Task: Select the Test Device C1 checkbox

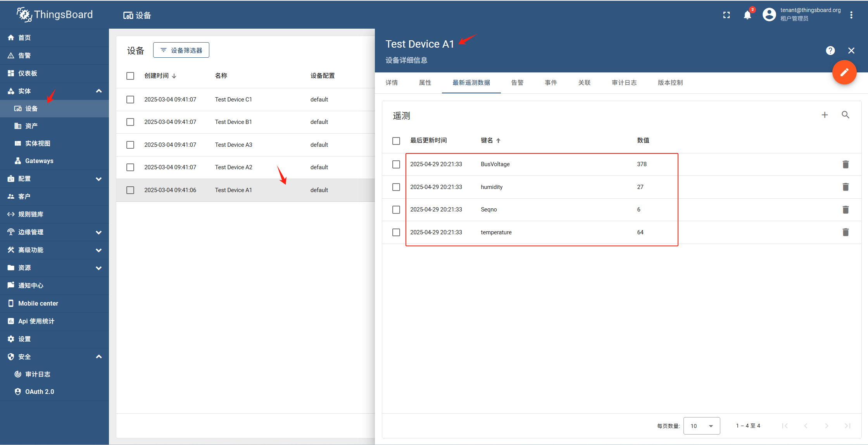Action: 130,100
